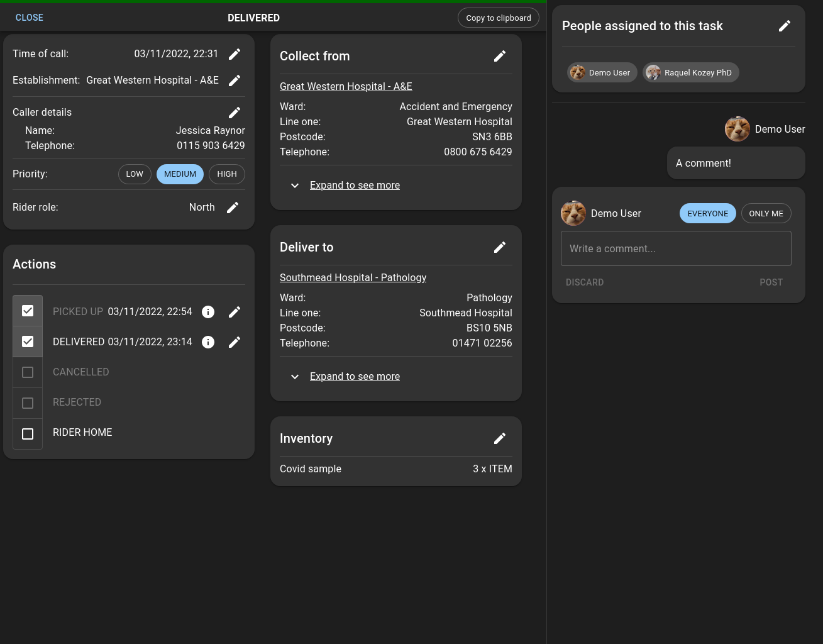823x644 pixels.
Task: Click Copy to clipboard
Action: click(498, 18)
